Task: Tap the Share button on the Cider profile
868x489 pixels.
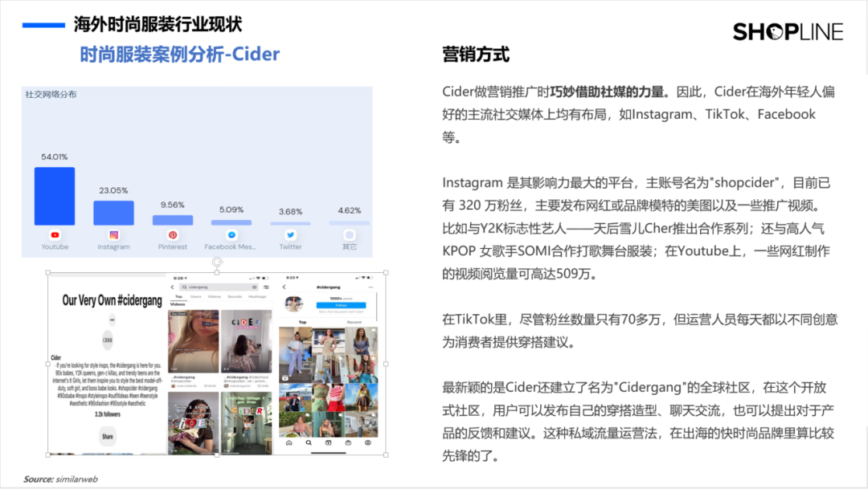Action: 107,436
